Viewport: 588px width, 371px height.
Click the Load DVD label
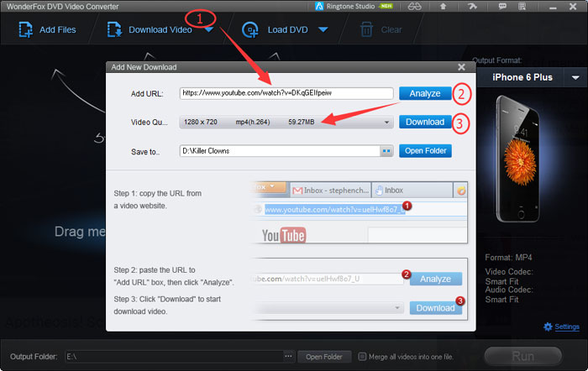pyautogui.click(x=287, y=30)
